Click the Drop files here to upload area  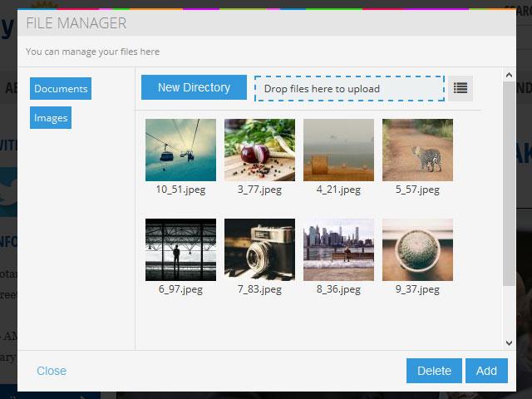[349, 89]
